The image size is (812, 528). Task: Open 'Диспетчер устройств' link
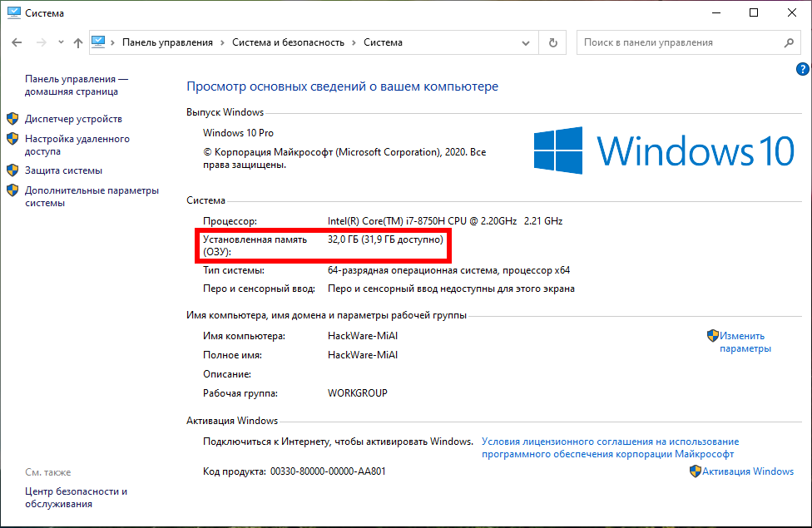[73, 119]
